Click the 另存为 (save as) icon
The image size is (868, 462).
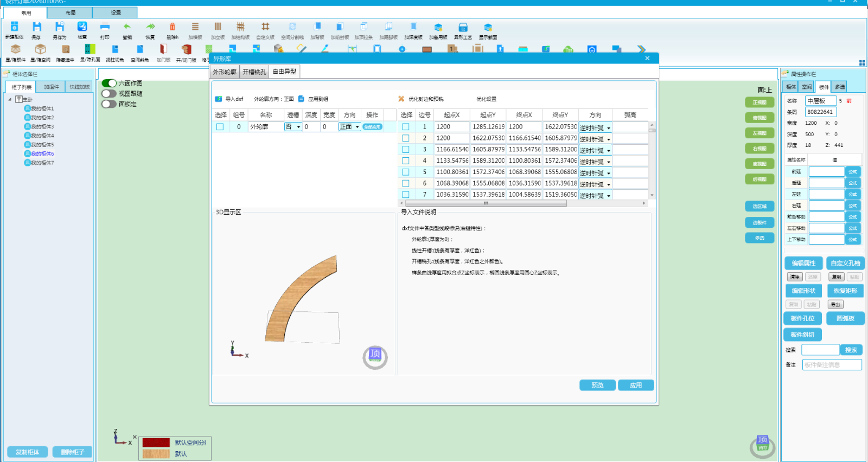(59, 27)
